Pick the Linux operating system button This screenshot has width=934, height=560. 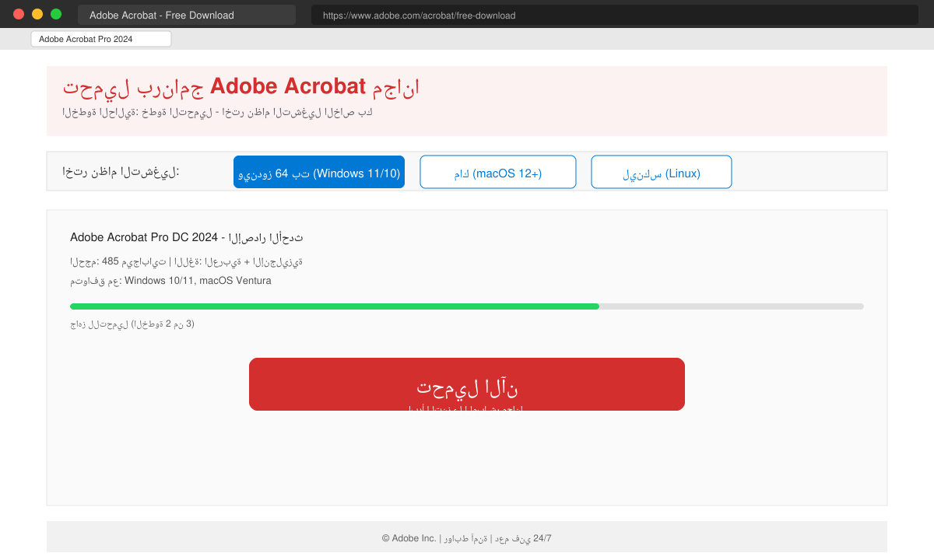click(x=662, y=172)
